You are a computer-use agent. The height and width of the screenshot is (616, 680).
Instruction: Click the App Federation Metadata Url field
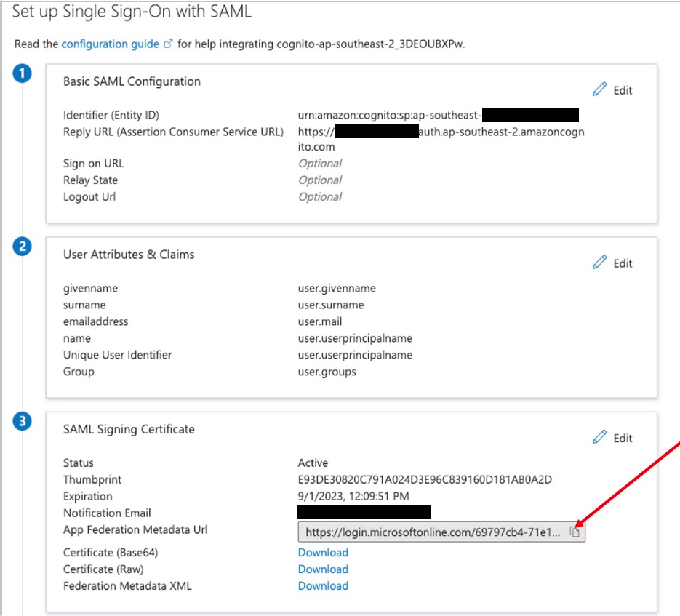(x=429, y=531)
